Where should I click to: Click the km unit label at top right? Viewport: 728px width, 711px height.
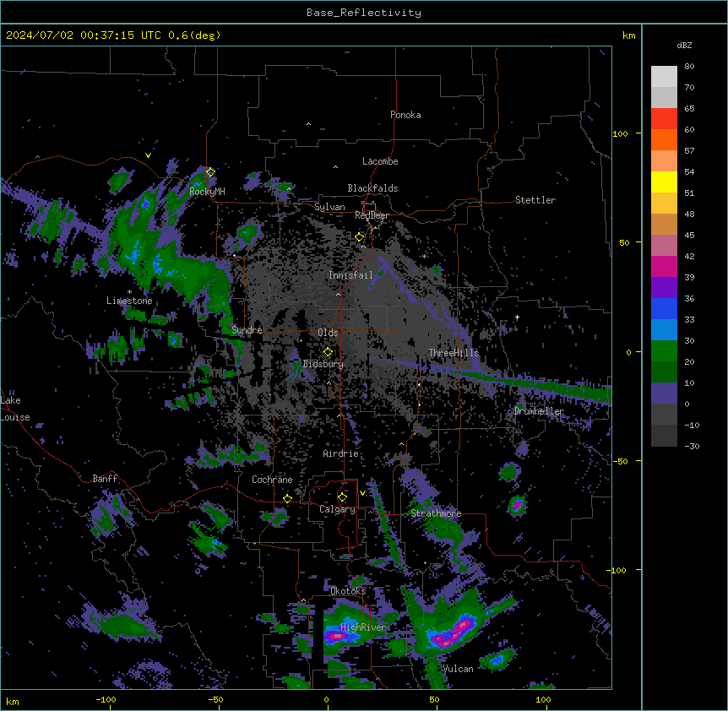click(628, 35)
